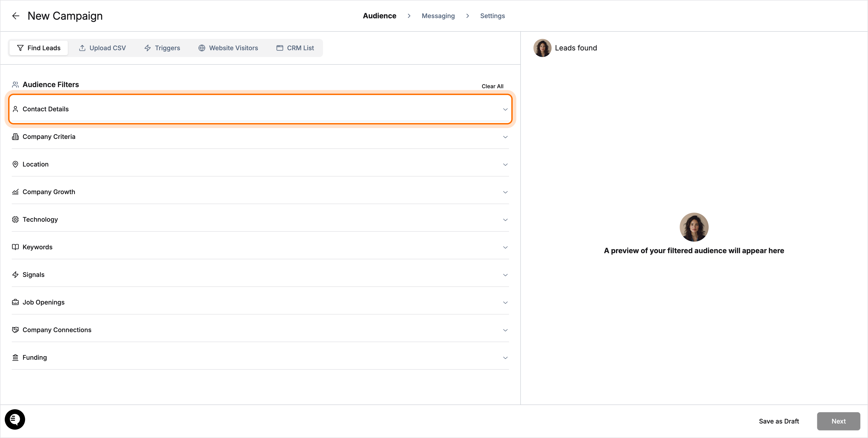Go to the Settings step
Image resolution: width=868 pixels, height=438 pixels.
pyautogui.click(x=492, y=16)
